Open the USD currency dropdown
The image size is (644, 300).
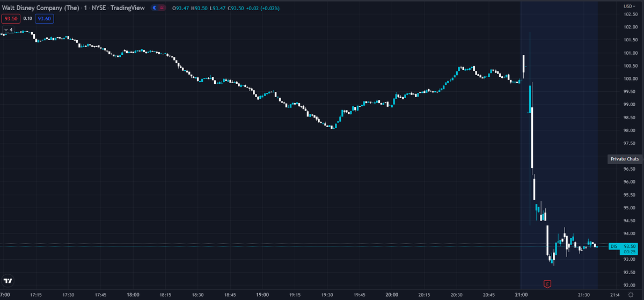628,6
